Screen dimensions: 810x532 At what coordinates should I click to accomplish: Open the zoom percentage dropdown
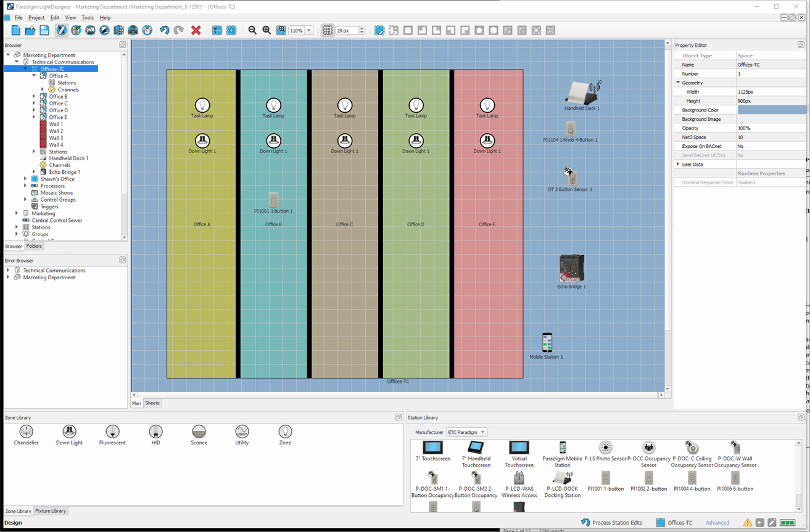pyautogui.click(x=309, y=30)
